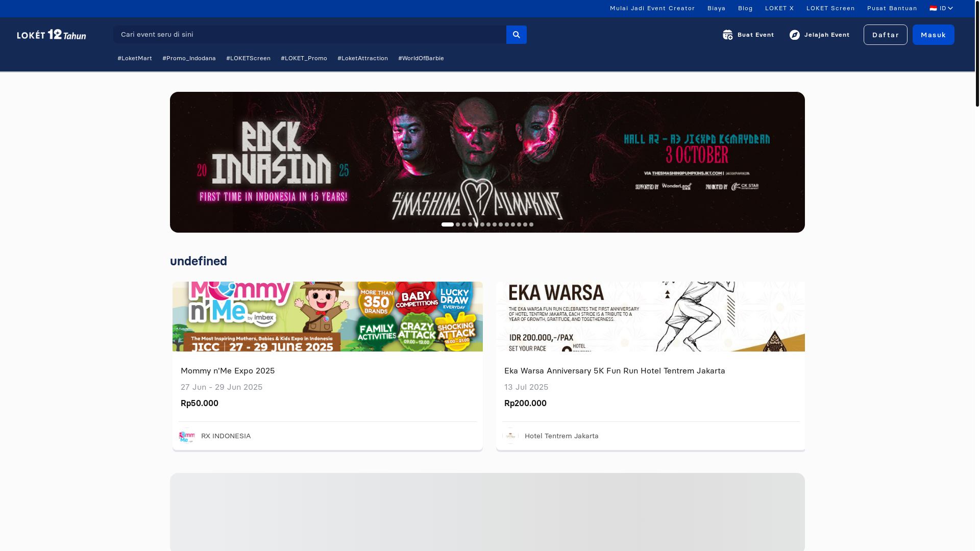This screenshot has width=980, height=551.
Task: Click the Rp50.000 price
Action: (x=200, y=403)
